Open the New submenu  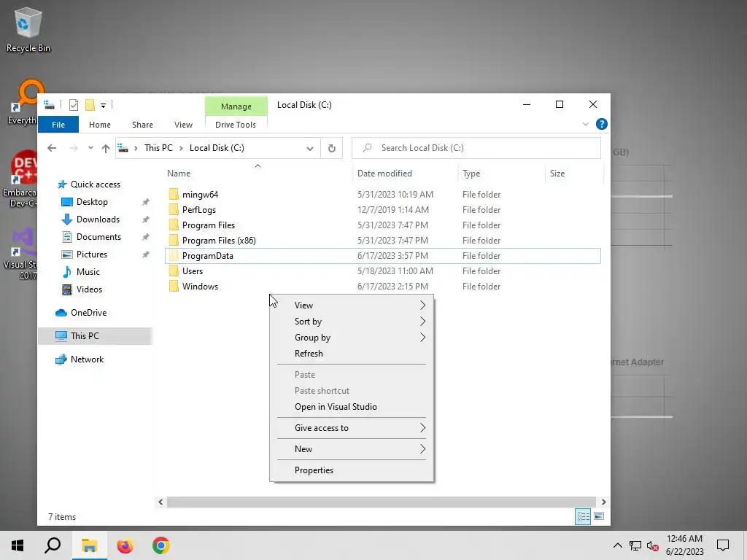tap(352, 449)
